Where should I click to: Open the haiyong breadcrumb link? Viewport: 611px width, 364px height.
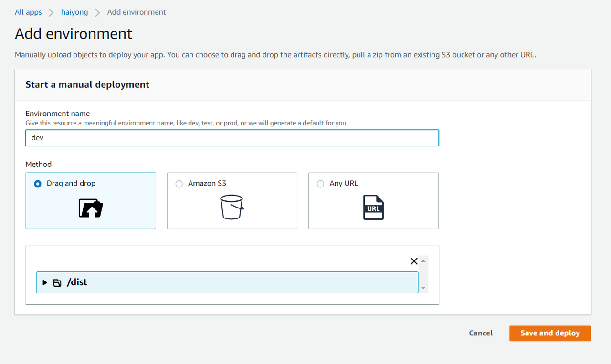(74, 12)
